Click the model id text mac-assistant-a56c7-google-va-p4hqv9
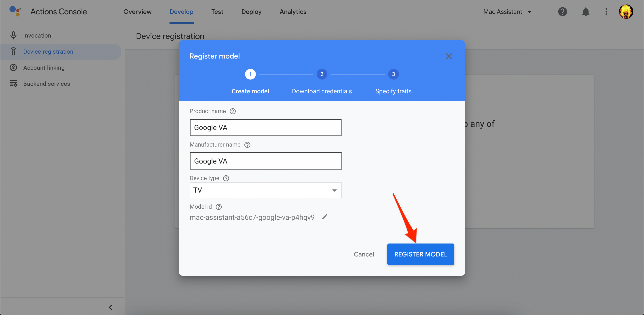 252,217
